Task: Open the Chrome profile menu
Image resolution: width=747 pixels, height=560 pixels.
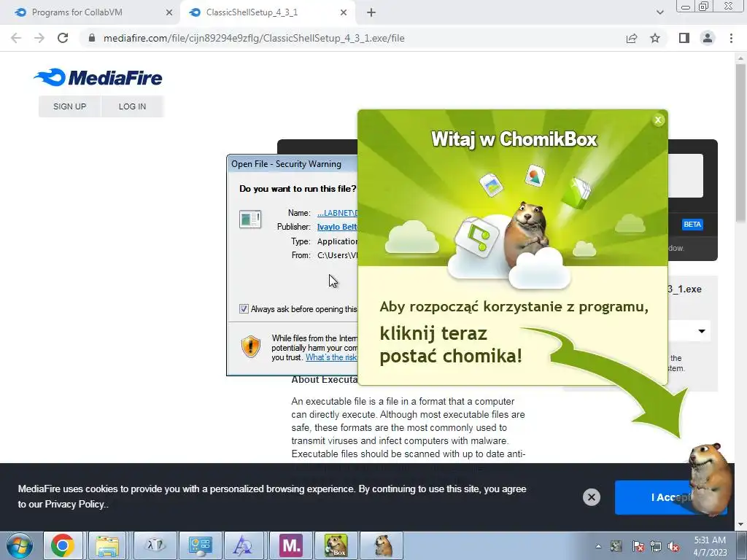Action: pos(708,38)
